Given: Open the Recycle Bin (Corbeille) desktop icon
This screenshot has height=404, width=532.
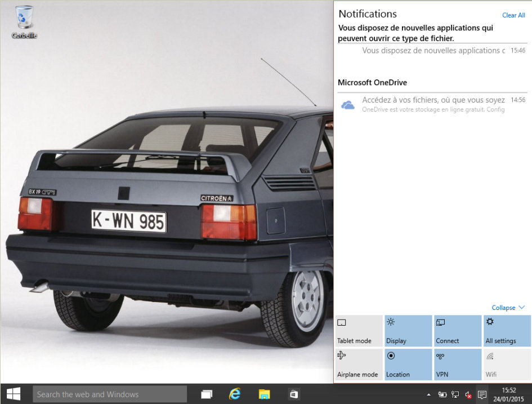Looking at the screenshot, I should click(24, 21).
